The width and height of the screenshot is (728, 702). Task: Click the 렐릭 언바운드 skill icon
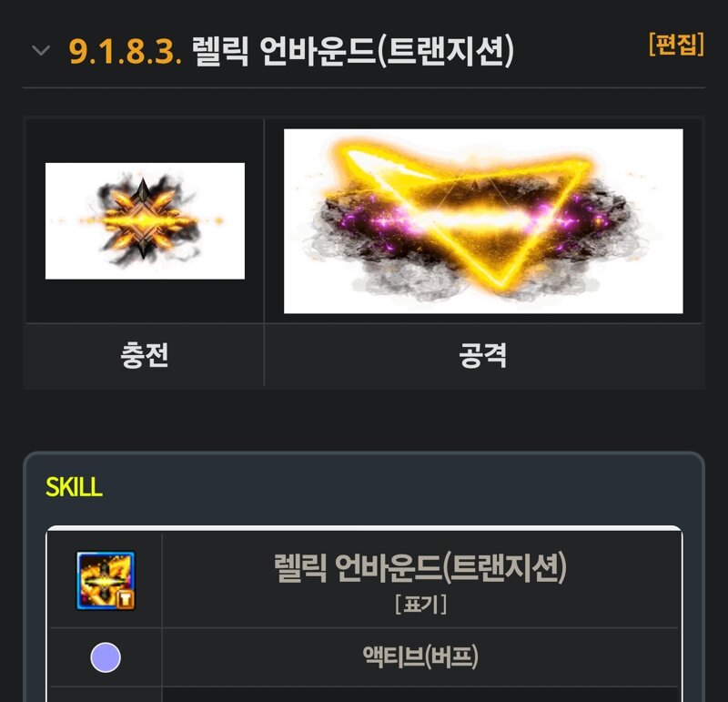[x=106, y=580]
